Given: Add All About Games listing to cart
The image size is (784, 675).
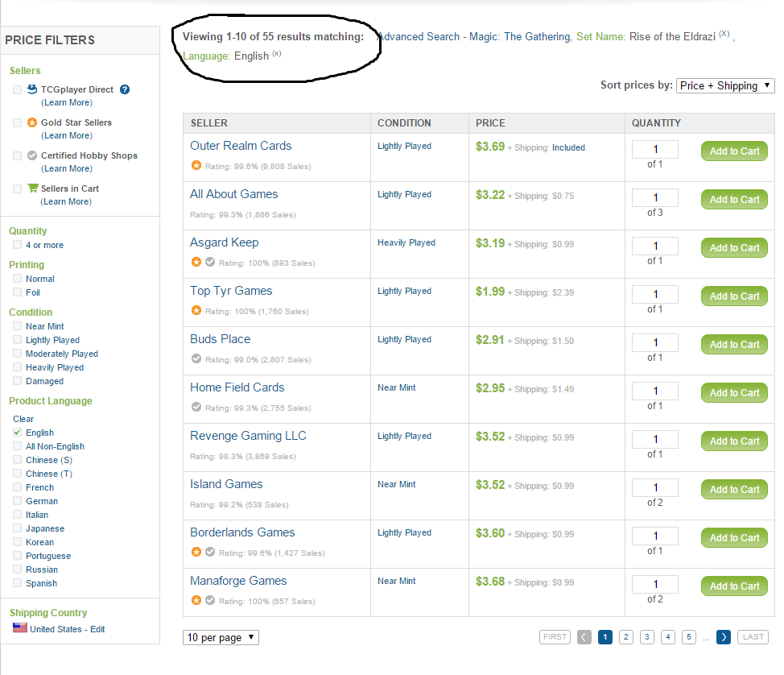Looking at the screenshot, I should click(735, 200).
